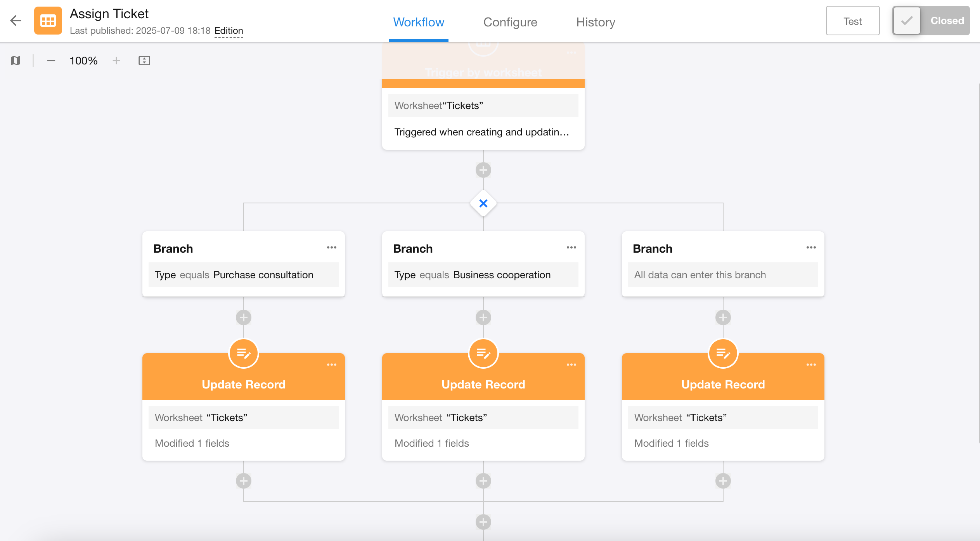
Task: Add node under the trigger card
Action: [x=483, y=170]
